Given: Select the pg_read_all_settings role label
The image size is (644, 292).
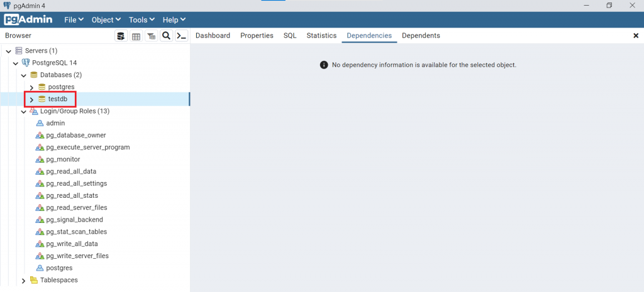Looking at the screenshot, I should point(76,183).
